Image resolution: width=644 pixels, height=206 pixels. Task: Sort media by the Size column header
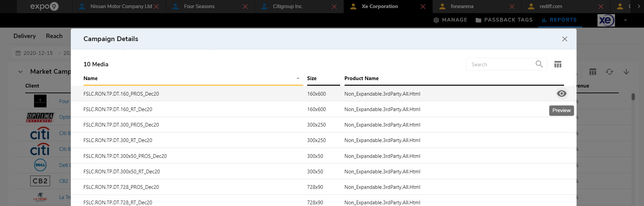(312, 78)
